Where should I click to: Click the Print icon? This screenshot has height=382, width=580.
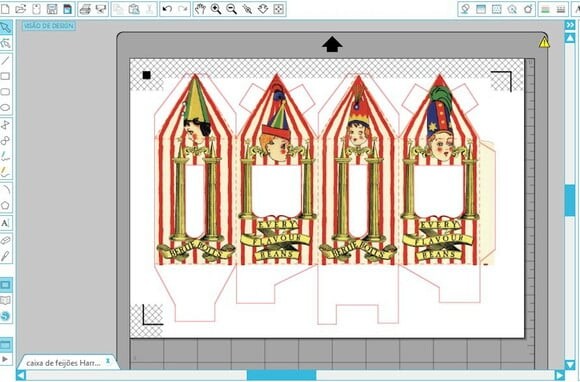pos(85,9)
